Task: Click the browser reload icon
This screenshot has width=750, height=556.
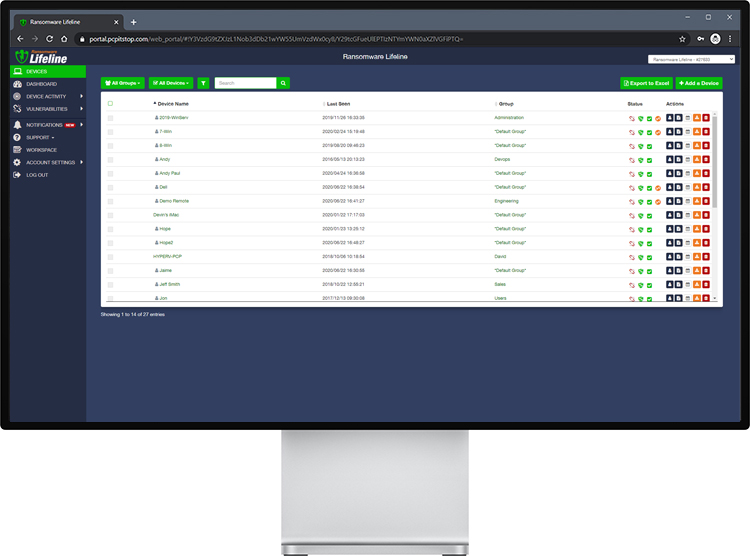Action: click(51, 39)
